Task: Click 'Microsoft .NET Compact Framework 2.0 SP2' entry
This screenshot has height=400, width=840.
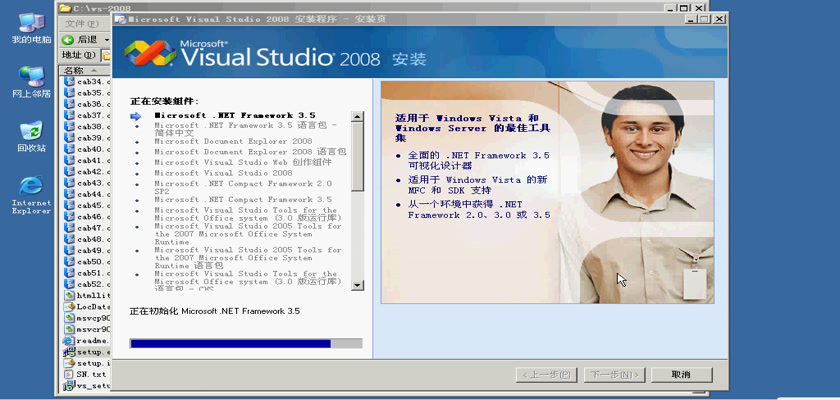Action: click(243, 187)
